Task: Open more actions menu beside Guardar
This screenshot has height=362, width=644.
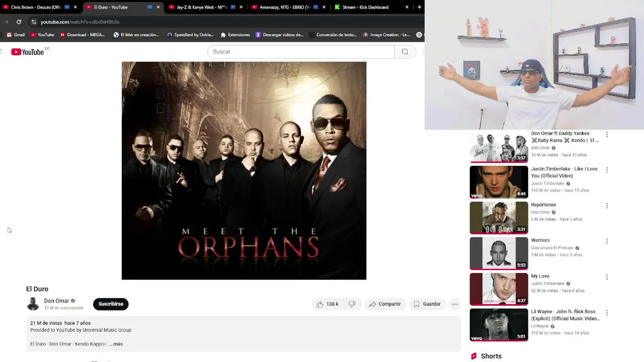Action: pos(455,304)
